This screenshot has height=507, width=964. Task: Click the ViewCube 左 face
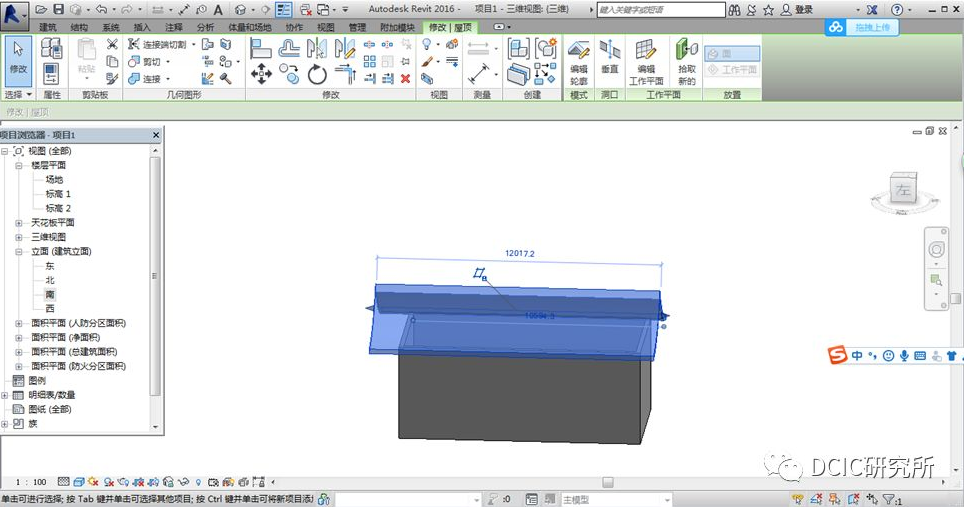pyautogui.click(x=903, y=190)
